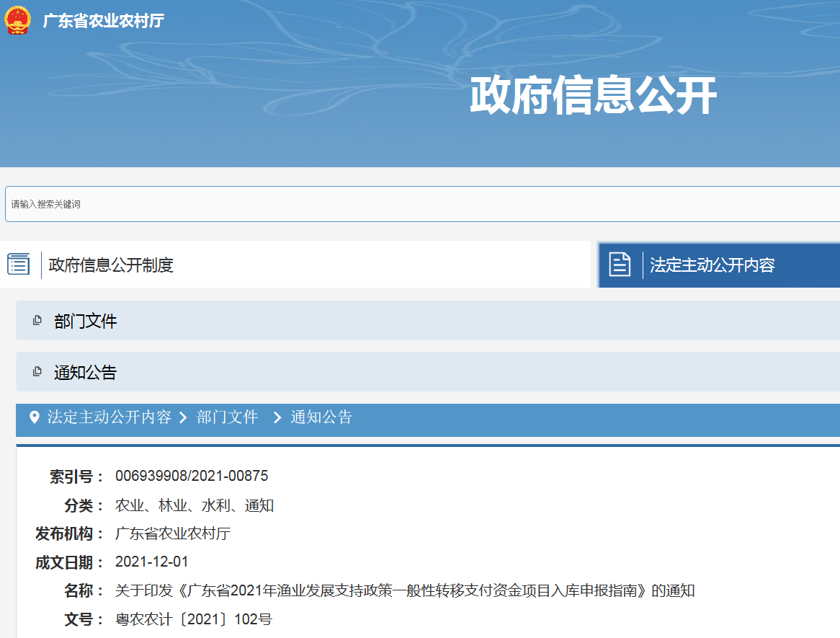Click the list icon beside 政府信息公开制度
This screenshot has height=638, width=840.
(19, 265)
